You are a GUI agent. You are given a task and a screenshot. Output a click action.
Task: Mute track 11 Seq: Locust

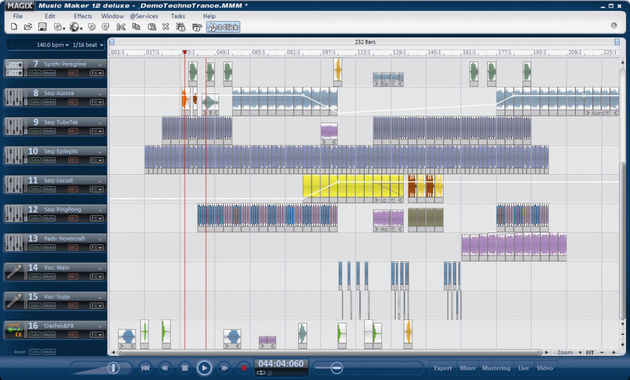coord(49,190)
